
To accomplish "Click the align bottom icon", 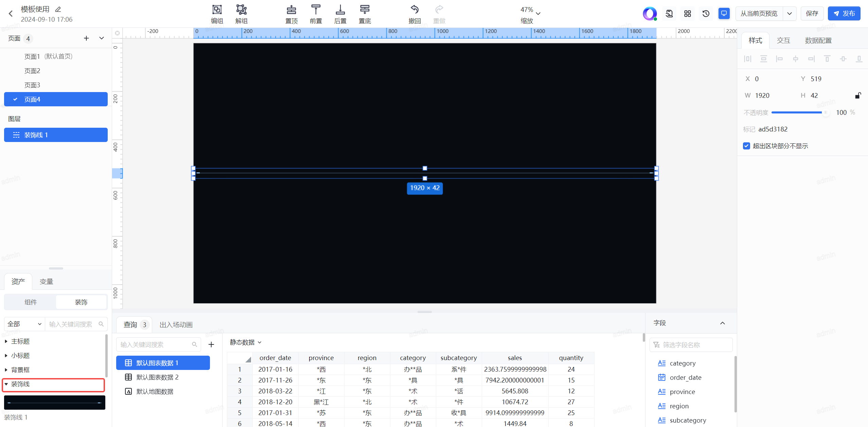I will 859,59.
